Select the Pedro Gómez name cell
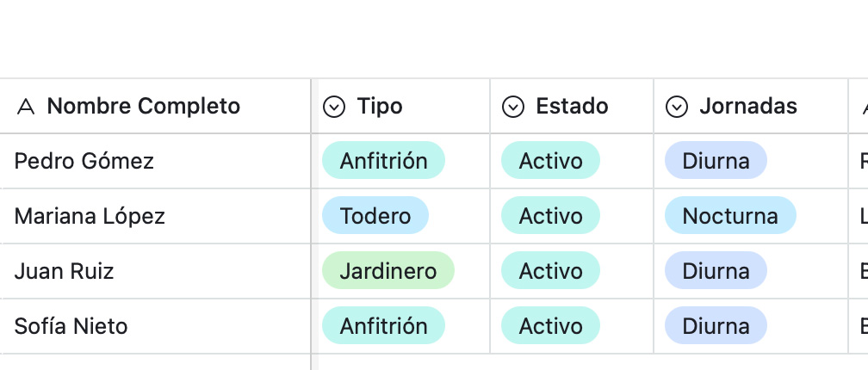Viewport: 868px width, 370px height. click(155, 161)
